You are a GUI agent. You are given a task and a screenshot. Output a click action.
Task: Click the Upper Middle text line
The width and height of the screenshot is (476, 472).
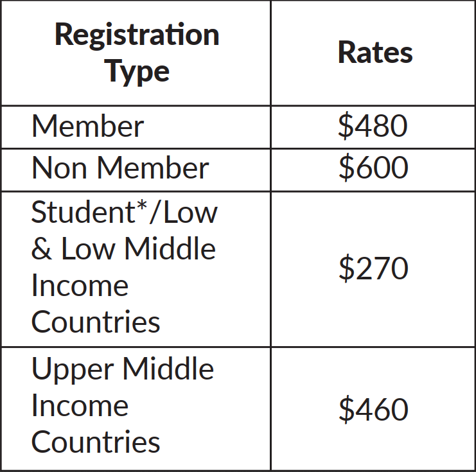pos(123,369)
